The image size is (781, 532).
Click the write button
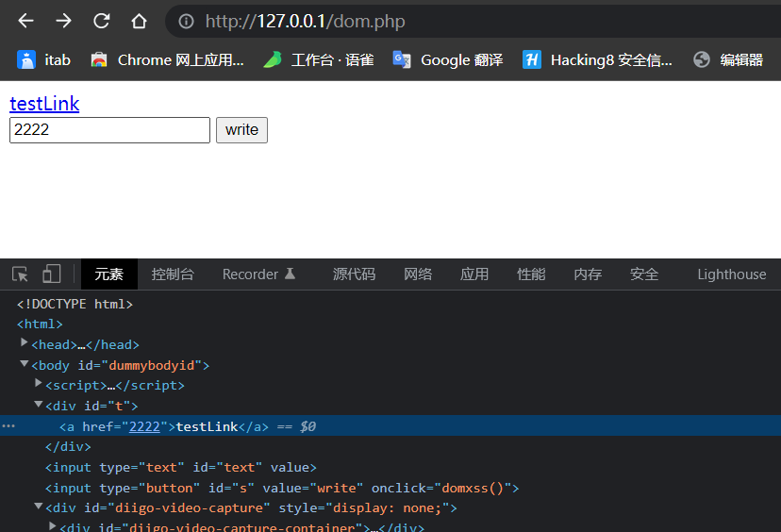point(241,130)
